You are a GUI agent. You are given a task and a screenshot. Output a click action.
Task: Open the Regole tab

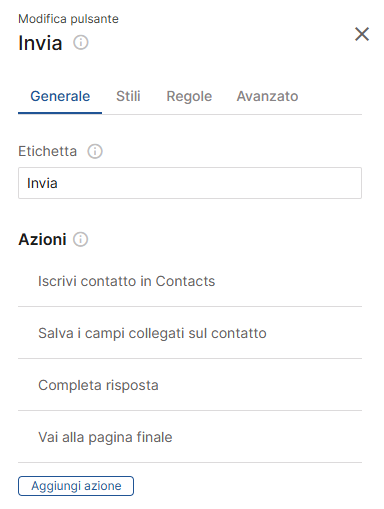[x=189, y=96]
